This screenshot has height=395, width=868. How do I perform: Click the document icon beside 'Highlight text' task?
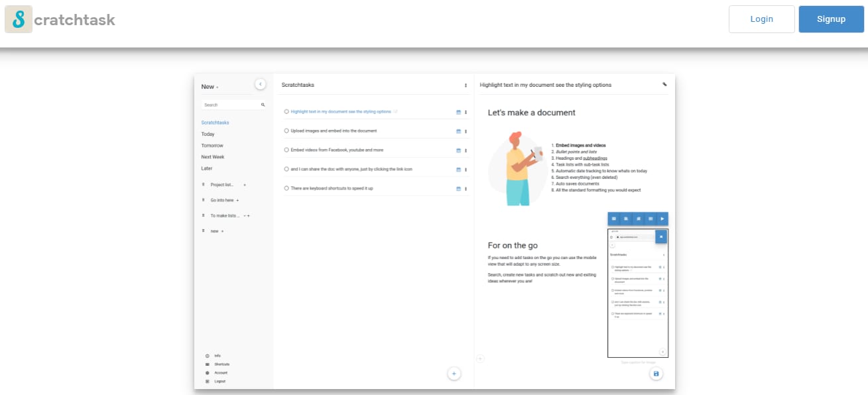click(x=396, y=111)
